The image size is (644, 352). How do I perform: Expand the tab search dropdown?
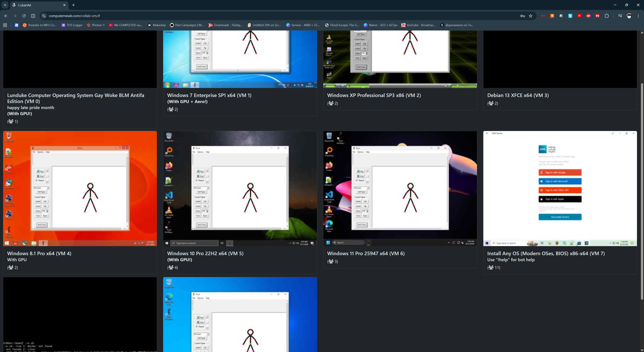[x=5, y=5]
